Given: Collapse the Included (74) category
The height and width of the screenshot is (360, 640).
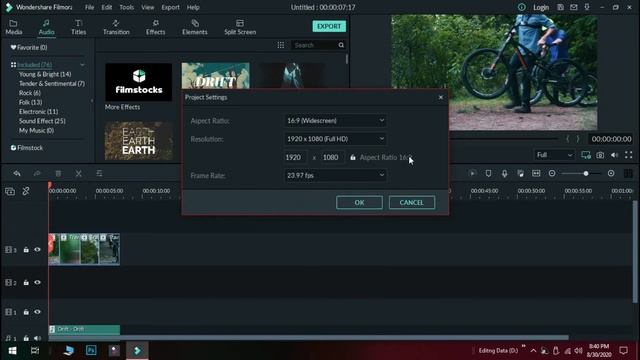Looking at the screenshot, I should click(x=82, y=64).
